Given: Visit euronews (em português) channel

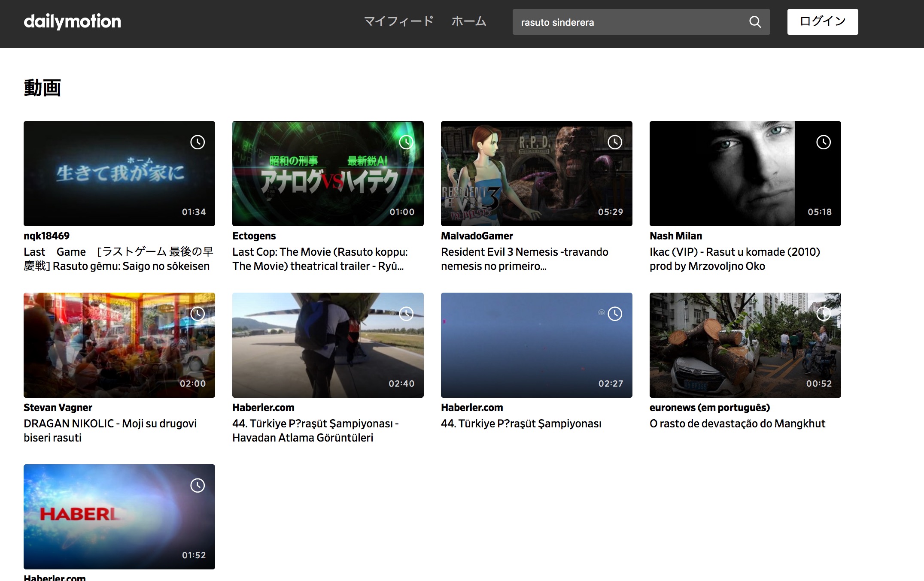Looking at the screenshot, I should click(710, 408).
